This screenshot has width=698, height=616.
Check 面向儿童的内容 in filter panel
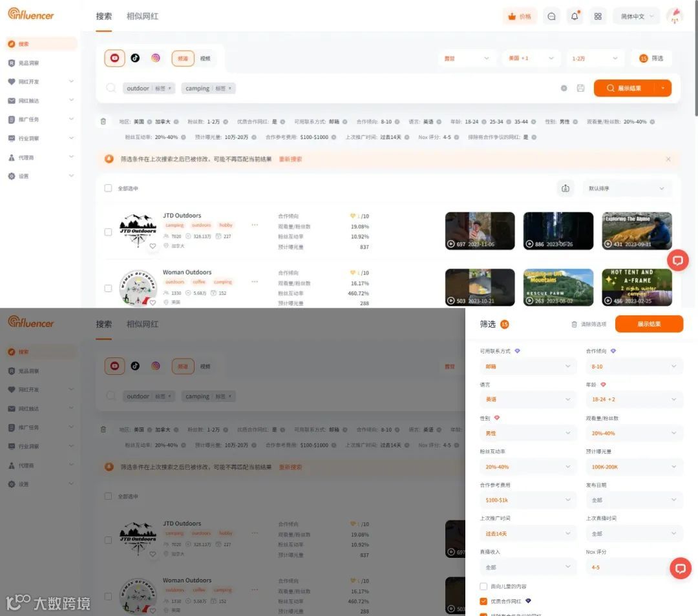(483, 586)
